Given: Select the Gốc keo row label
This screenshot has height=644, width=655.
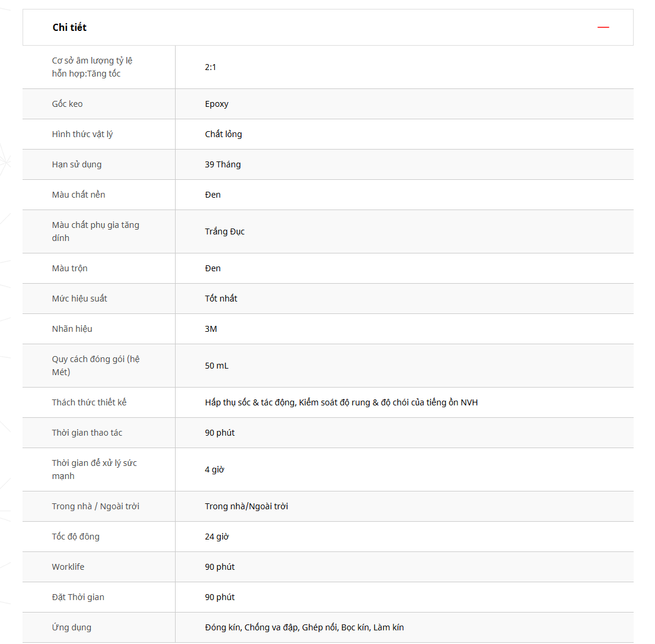Looking at the screenshot, I should [67, 104].
